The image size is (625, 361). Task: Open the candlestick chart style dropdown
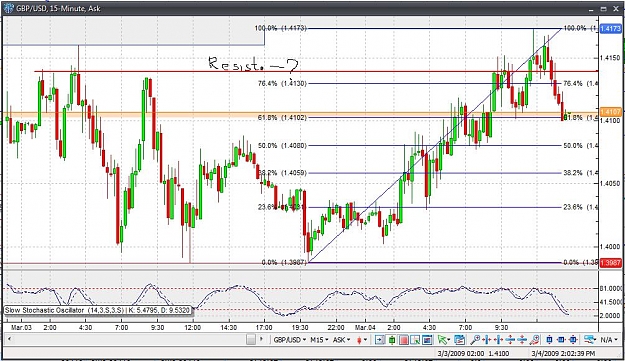coord(362,340)
